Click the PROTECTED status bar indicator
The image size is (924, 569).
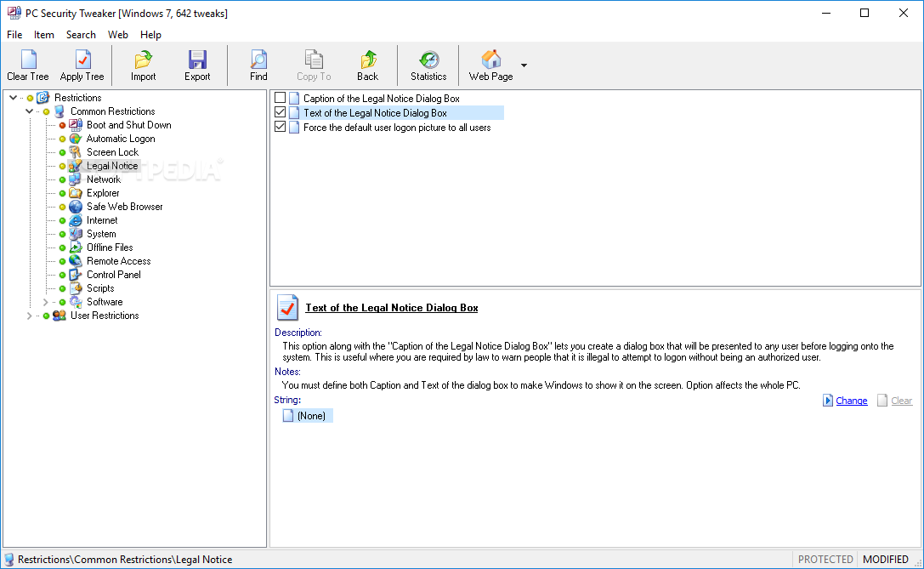(825, 559)
